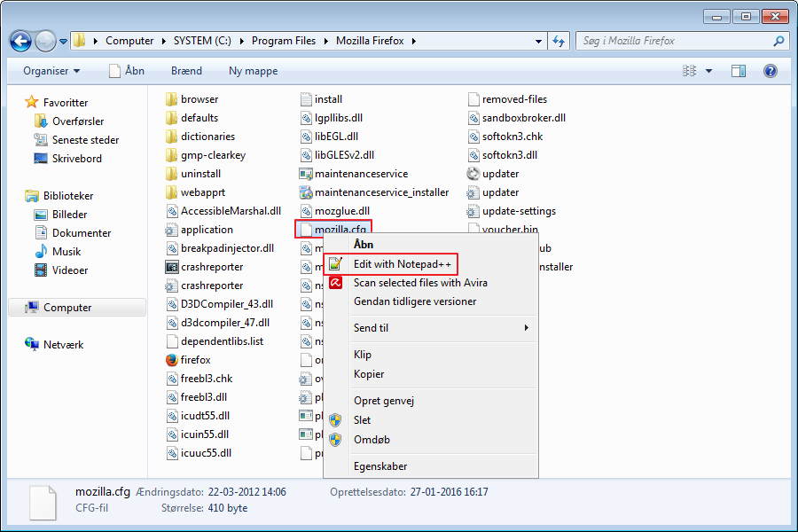The height and width of the screenshot is (532, 798).
Task: Choose Klip in the context menu
Action: tap(431, 355)
